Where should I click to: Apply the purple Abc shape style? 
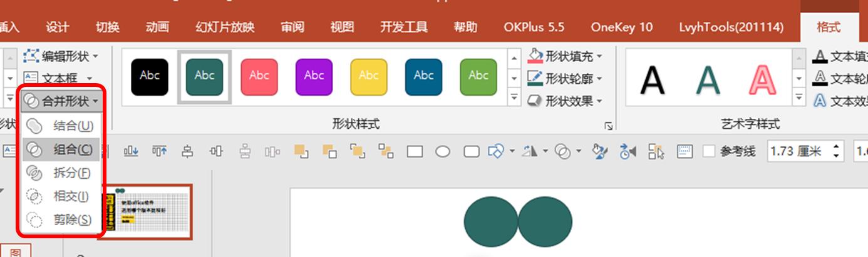click(x=314, y=77)
